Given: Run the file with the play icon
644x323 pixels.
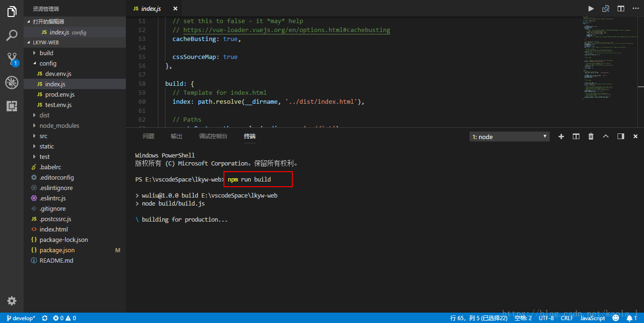Looking at the screenshot, I should point(591,8).
